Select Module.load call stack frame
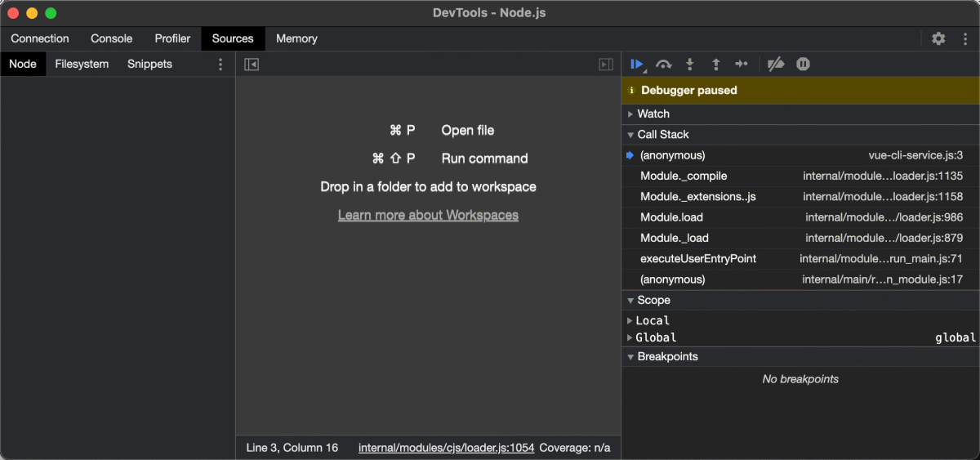 click(800, 217)
